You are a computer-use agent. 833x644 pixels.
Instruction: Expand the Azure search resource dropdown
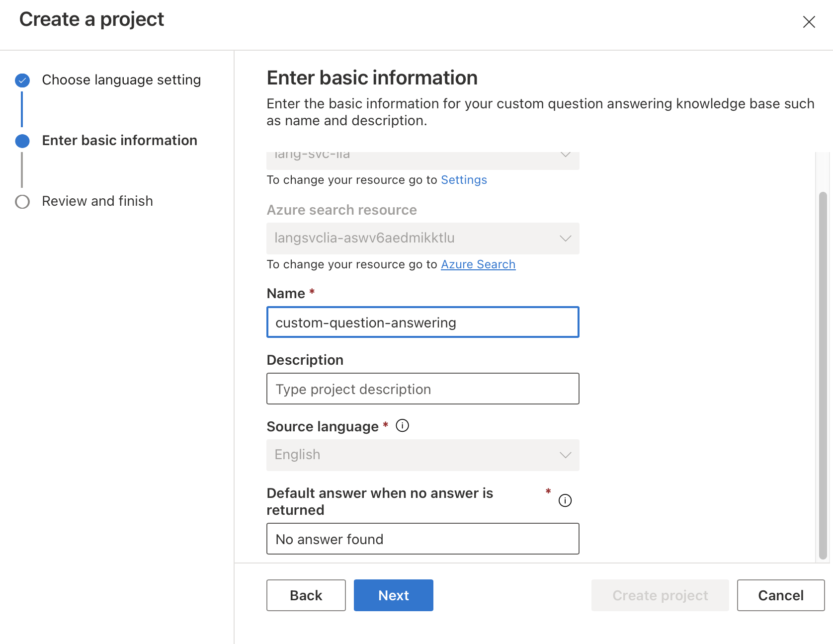pos(565,239)
